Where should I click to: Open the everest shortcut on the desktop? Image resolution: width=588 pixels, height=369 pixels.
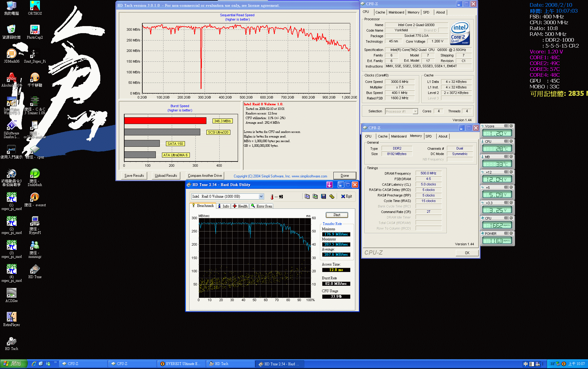[35, 200]
